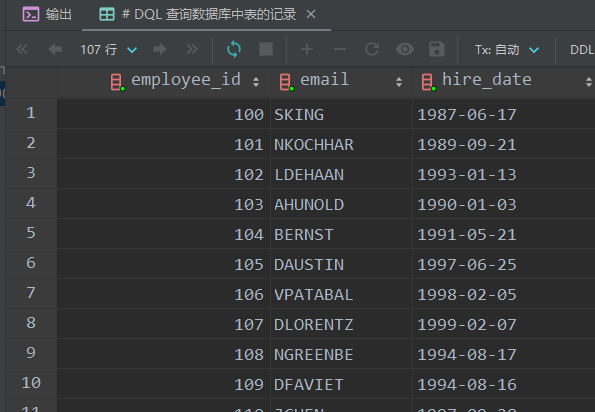Sort by the employee_id column arrows

click(256, 82)
